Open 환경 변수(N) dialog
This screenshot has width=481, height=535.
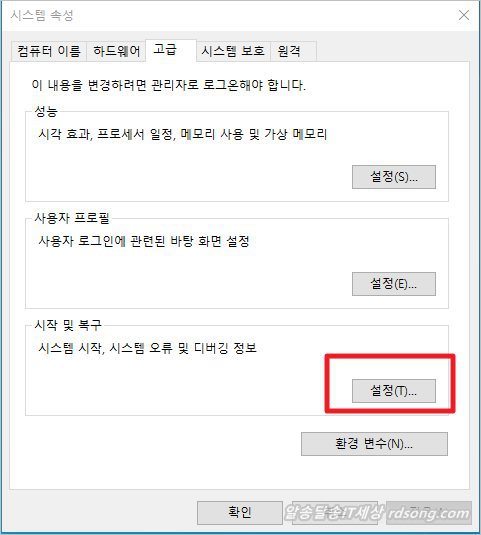click(x=374, y=444)
